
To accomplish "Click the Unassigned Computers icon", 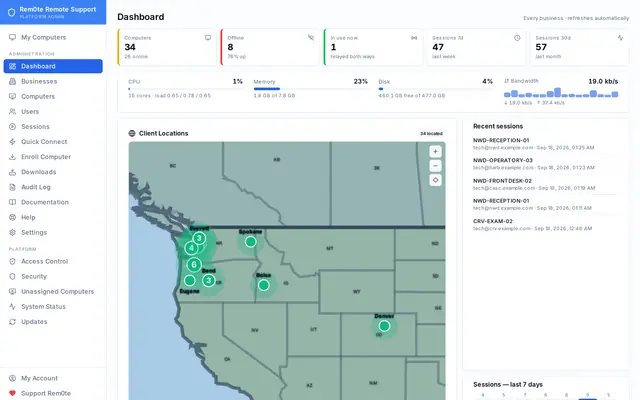I will 13,291.
